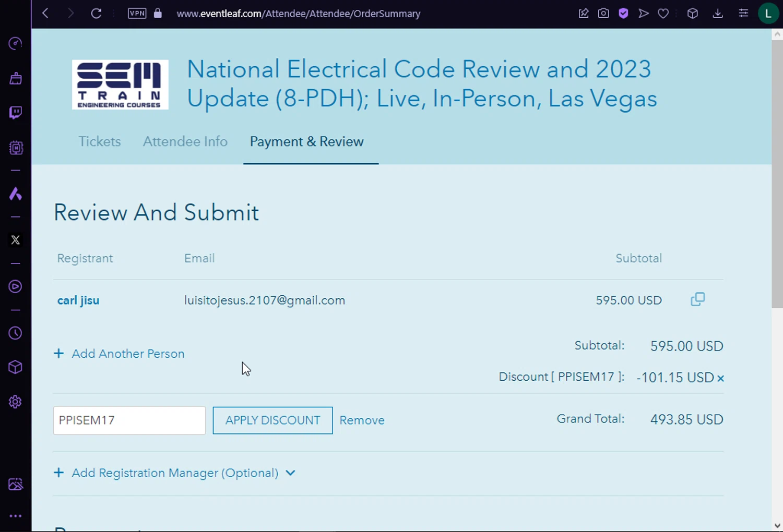The image size is (783, 532).
Task: Open settings gear in the sidebar
Action: pos(15,402)
